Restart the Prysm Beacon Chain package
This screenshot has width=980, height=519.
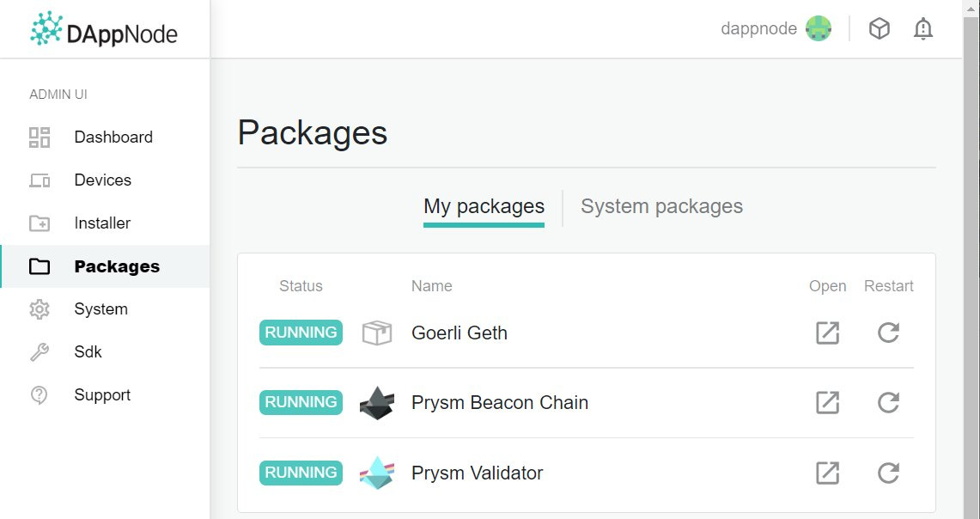888,403
